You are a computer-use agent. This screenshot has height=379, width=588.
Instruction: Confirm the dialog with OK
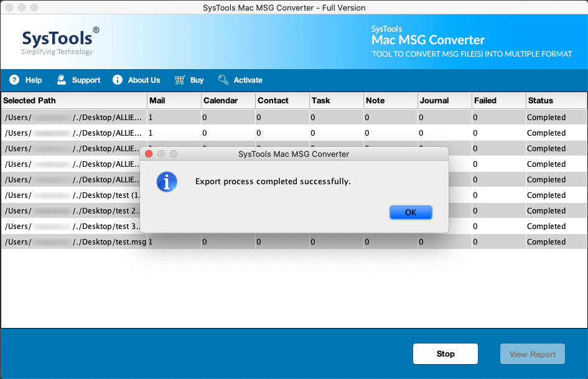click(x=411, y=212)
